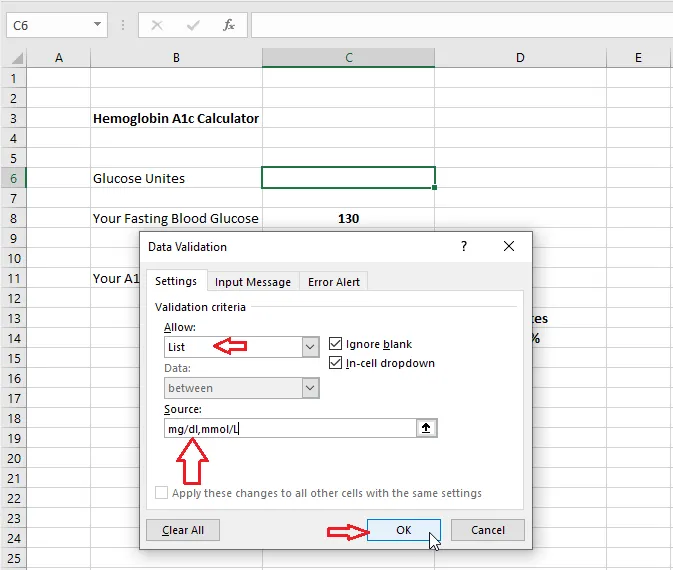Image resolution: width=673 pixels, height=570 pixels.
Task: Click the Select All corner triangle
Action: click(x=16, y=58)
